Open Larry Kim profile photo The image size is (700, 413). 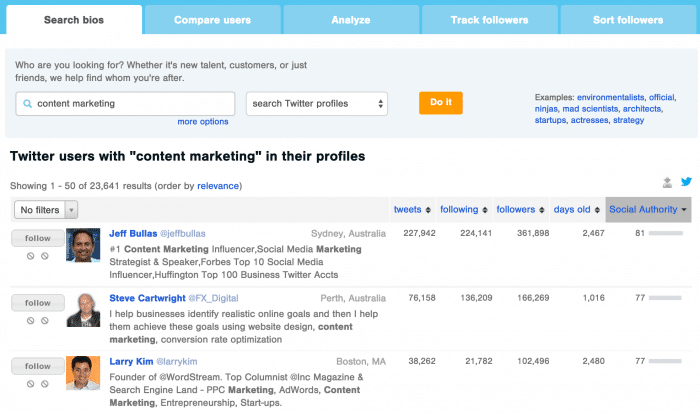click(83, 373)
